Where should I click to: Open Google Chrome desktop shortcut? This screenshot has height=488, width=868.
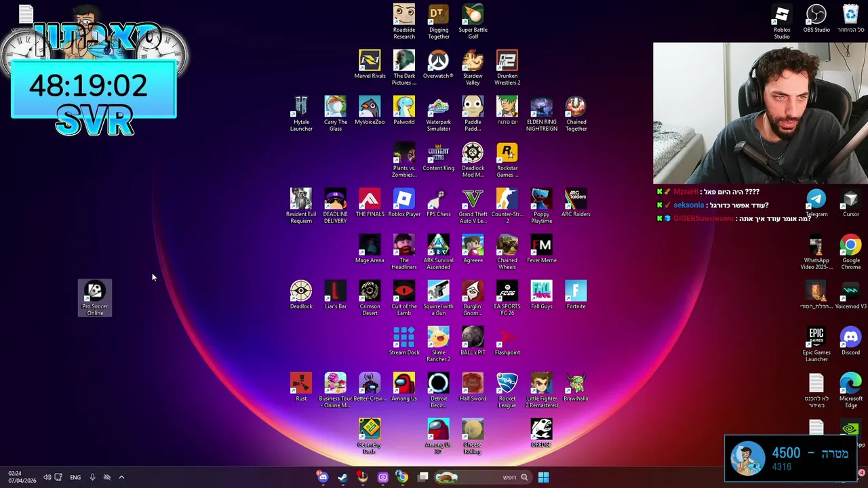coord(850,252)
